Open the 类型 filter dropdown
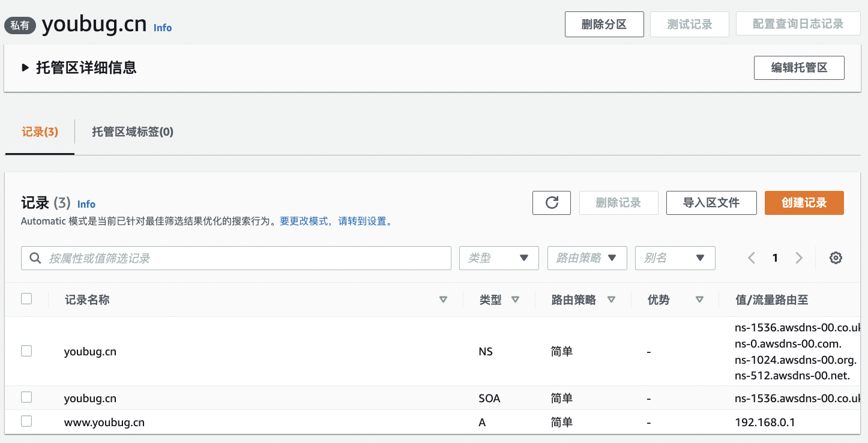868x443 pixels. [x=499, y=258]
